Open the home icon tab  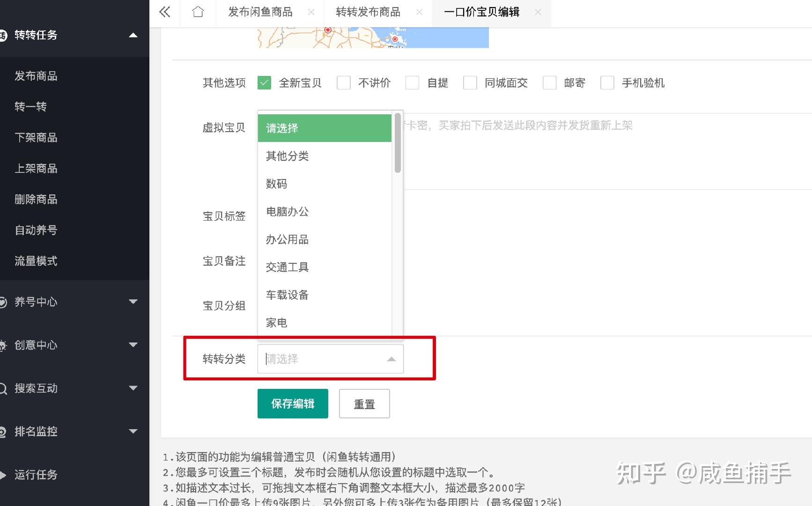[x=198, y=12]
